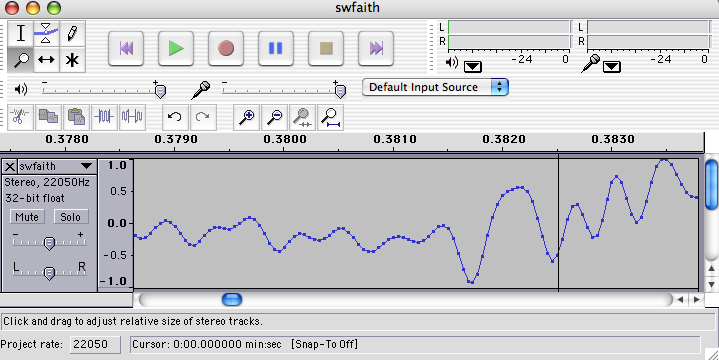Click the Fit Project zoom icon

[330, 117]
